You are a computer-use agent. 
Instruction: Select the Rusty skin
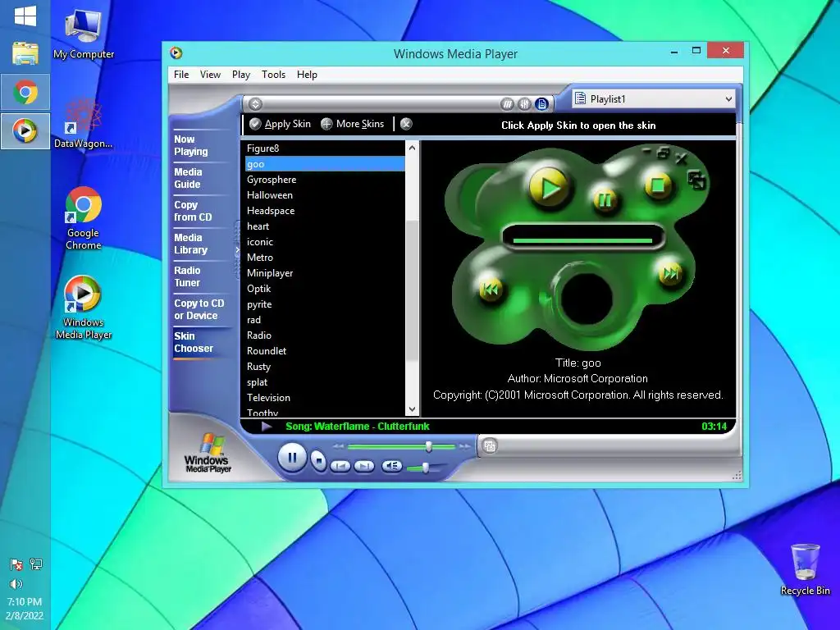325,366
